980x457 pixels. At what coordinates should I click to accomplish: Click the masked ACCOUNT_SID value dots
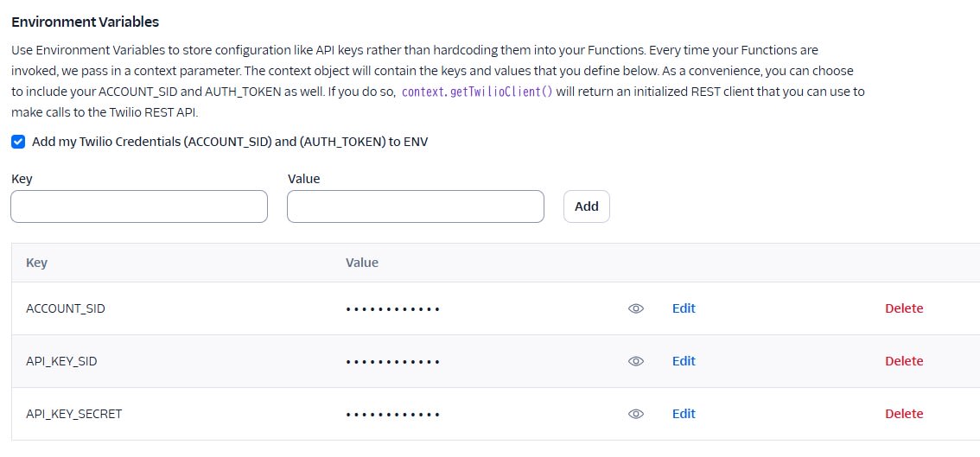pyautogui.click(x=393, y=308)
